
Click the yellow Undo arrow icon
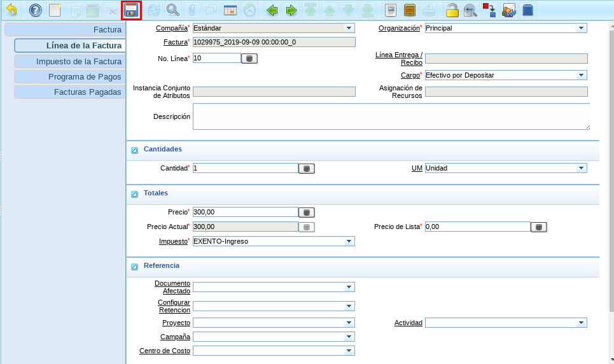(x=11, y=10)
